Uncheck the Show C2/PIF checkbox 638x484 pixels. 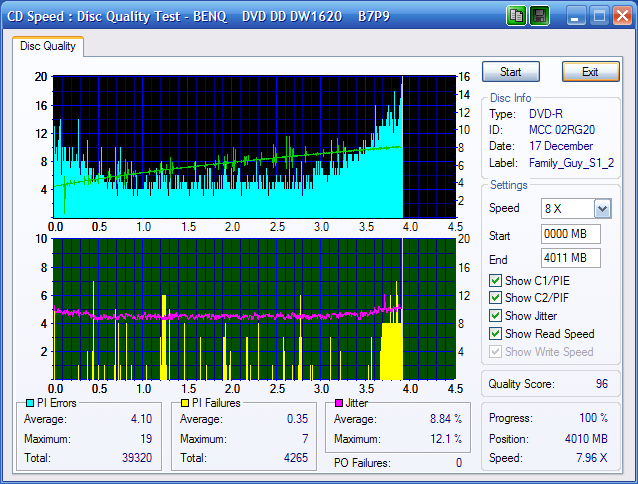pyautogui.click(x=496, y=298)
